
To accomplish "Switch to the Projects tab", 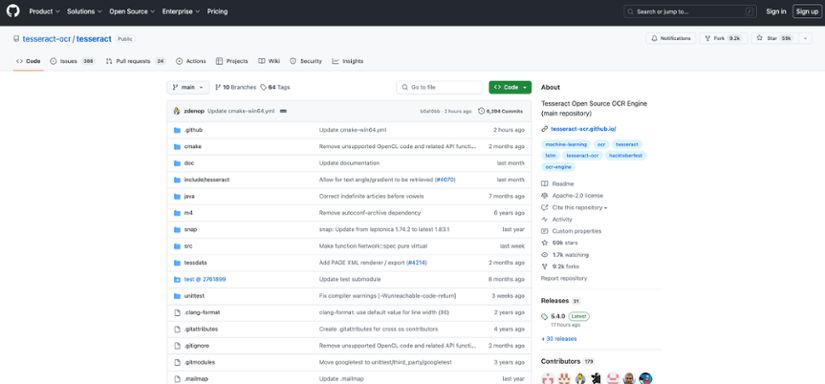I will 232,61.
